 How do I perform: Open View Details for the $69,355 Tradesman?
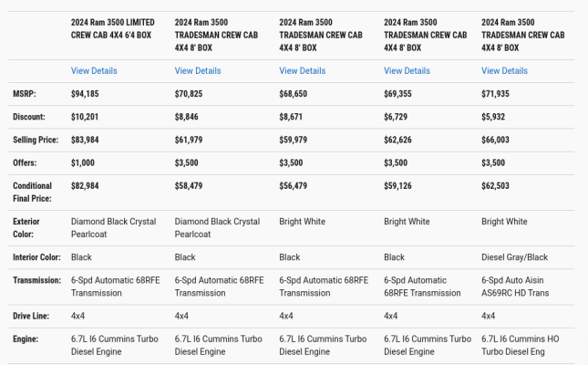tap(407, 70)
